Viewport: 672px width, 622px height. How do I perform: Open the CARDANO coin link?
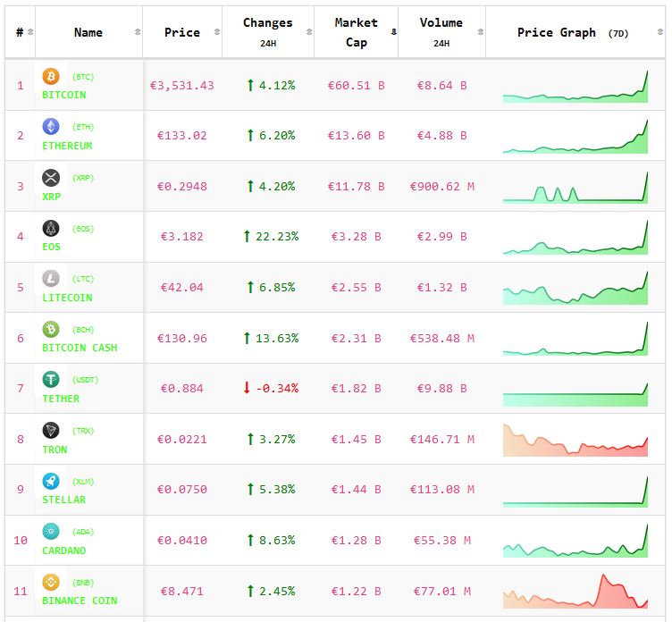[64, 551]
